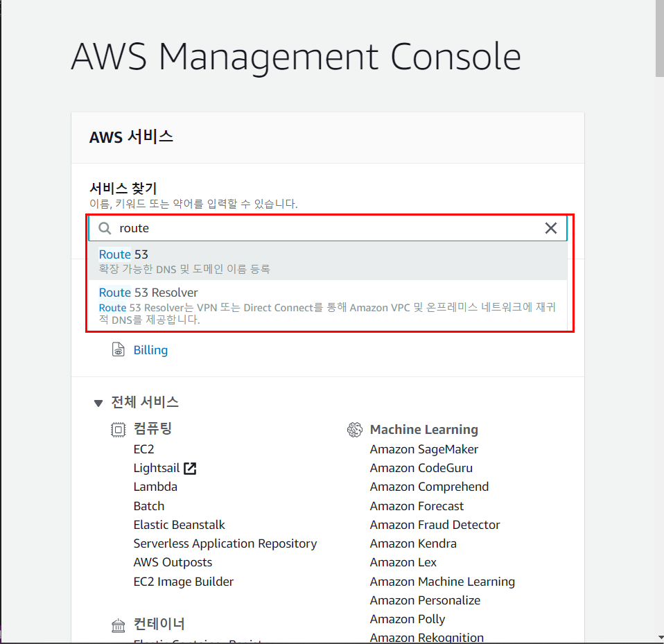Click the 컨테이너 category heading

[159, 624]
